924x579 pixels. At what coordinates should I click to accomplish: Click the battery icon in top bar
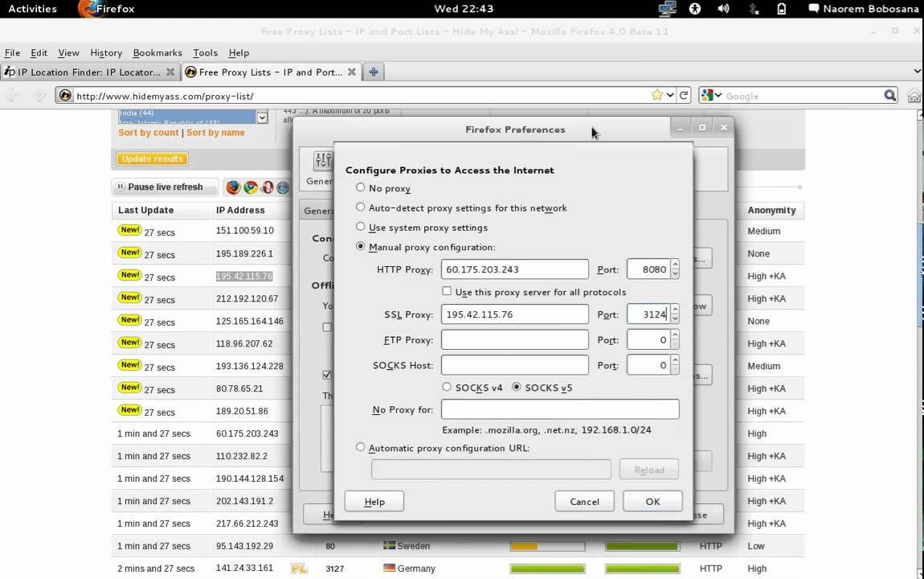782,9
